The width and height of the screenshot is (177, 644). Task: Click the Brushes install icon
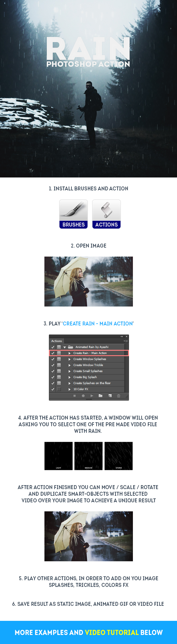click(73, 214)
